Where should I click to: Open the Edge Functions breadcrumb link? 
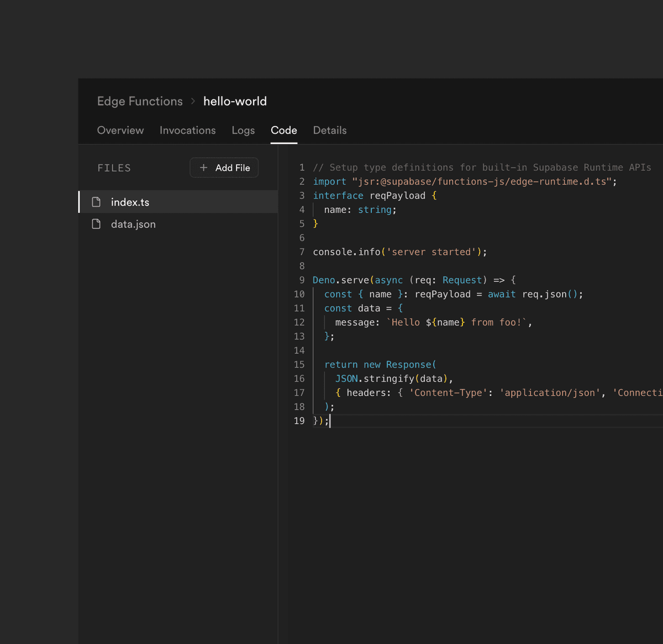click(x=139, y=101)
